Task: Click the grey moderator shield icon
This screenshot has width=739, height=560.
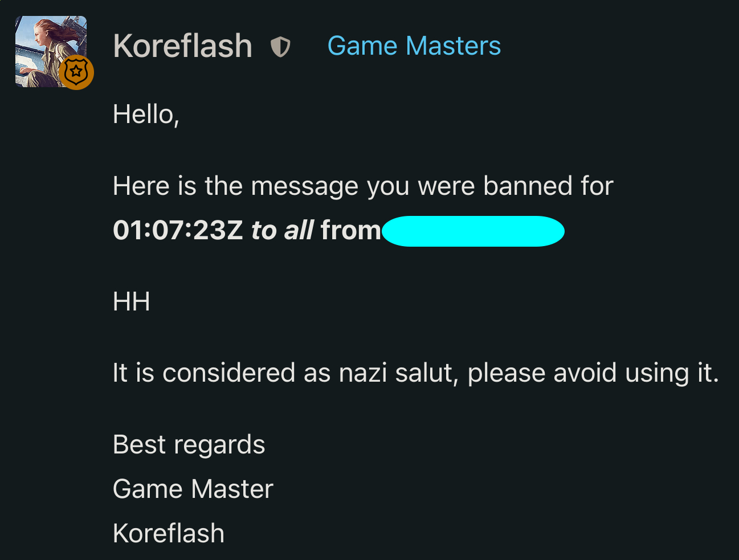Action: (x=280, y=47)
